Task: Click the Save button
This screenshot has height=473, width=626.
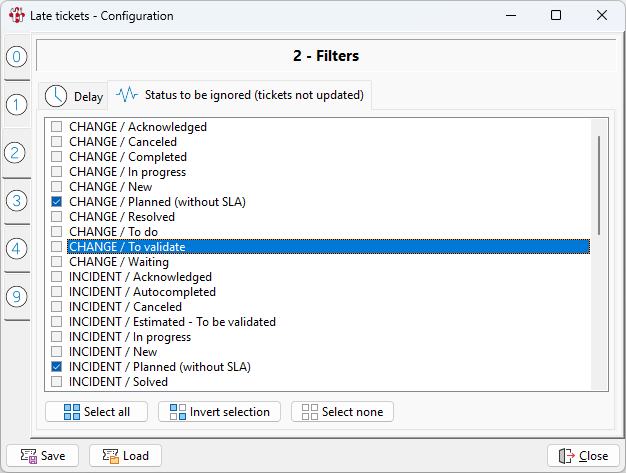Action: coord(43,455)
